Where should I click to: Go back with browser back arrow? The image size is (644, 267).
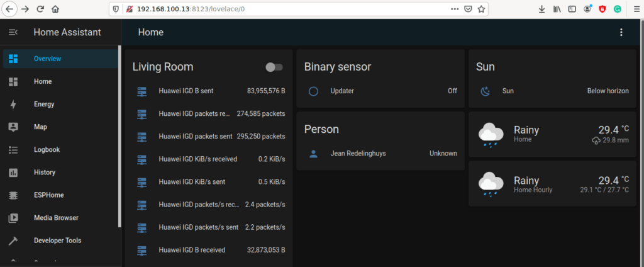(9, 9)
